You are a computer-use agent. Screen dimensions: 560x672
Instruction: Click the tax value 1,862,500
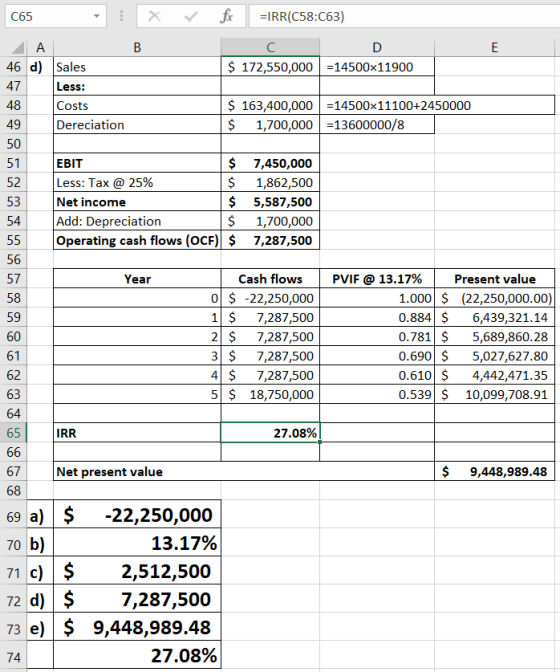[x=270, y=183]
